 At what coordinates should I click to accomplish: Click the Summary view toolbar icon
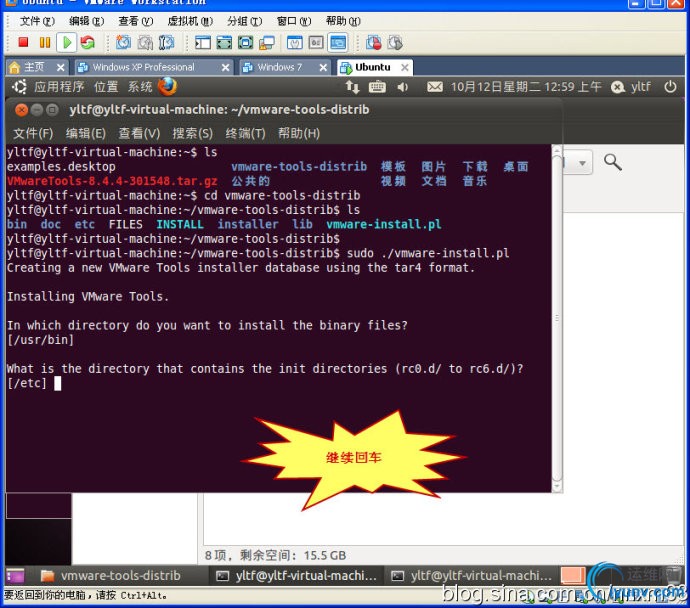(x=294, y=43)
